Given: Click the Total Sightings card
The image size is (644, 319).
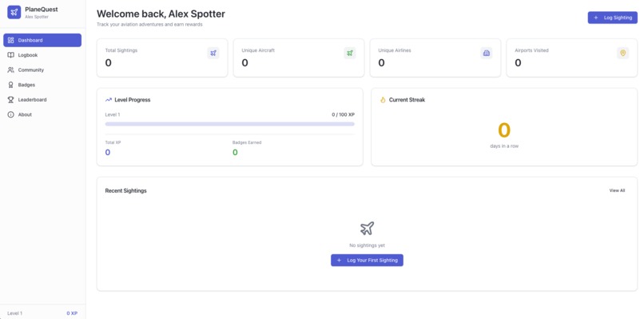Looking at the screenshot, I should pos(162,58).
